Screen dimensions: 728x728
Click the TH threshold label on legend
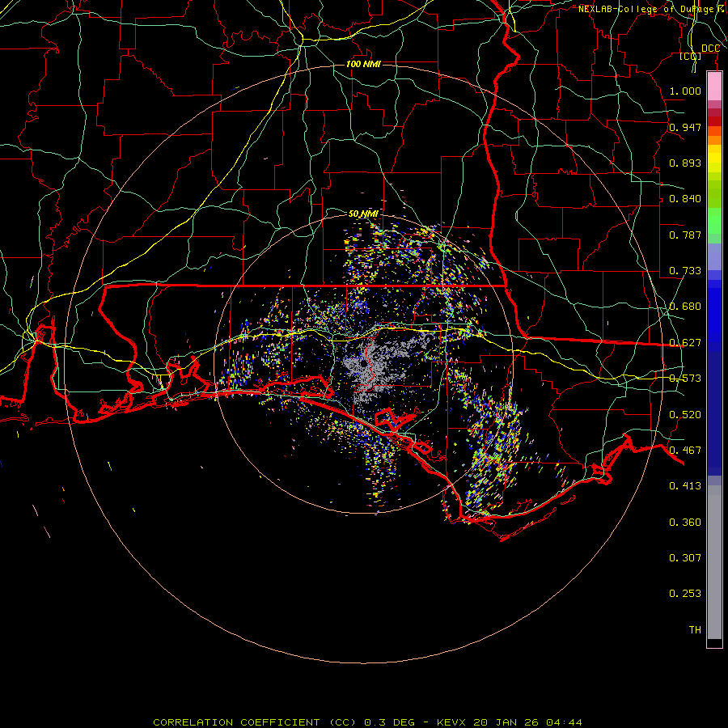[694, 629]
